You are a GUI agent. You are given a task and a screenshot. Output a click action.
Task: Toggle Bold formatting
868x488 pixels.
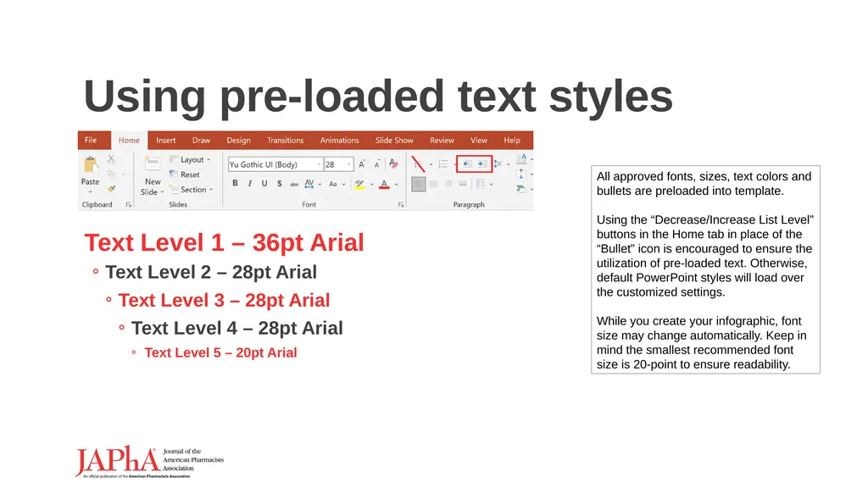[x=235, y=183]
